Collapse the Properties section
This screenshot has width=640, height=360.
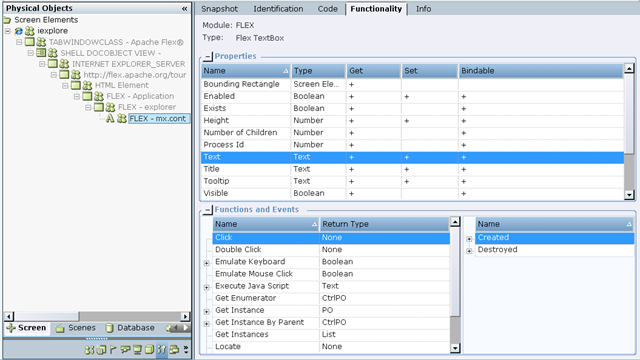[208, 57]
